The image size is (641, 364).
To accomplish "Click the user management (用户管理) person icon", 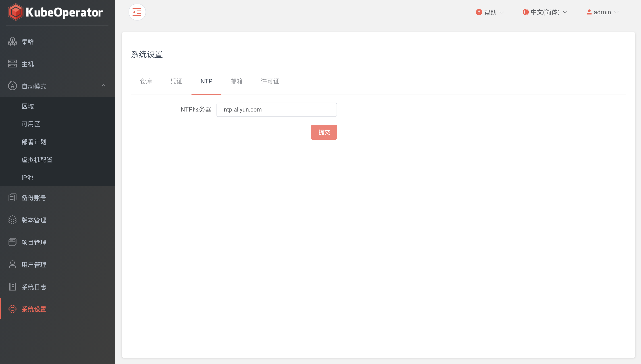I will [12, 264].
